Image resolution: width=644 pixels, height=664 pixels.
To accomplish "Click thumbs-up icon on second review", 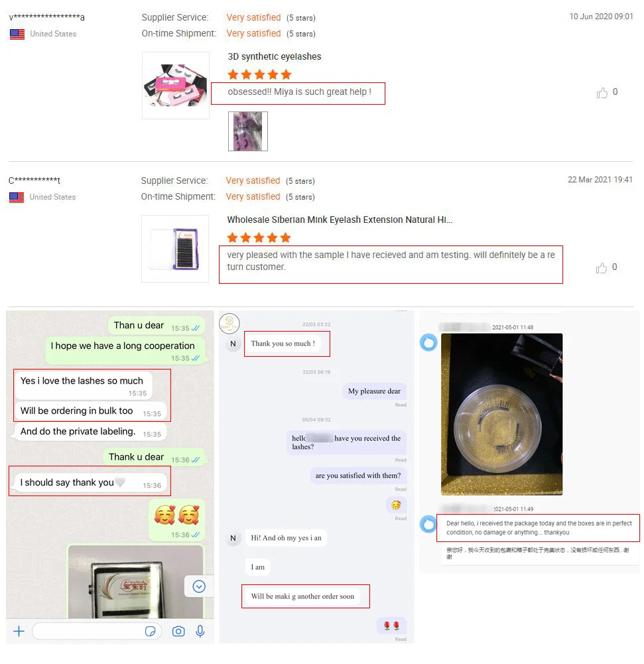I will [602, 267].
